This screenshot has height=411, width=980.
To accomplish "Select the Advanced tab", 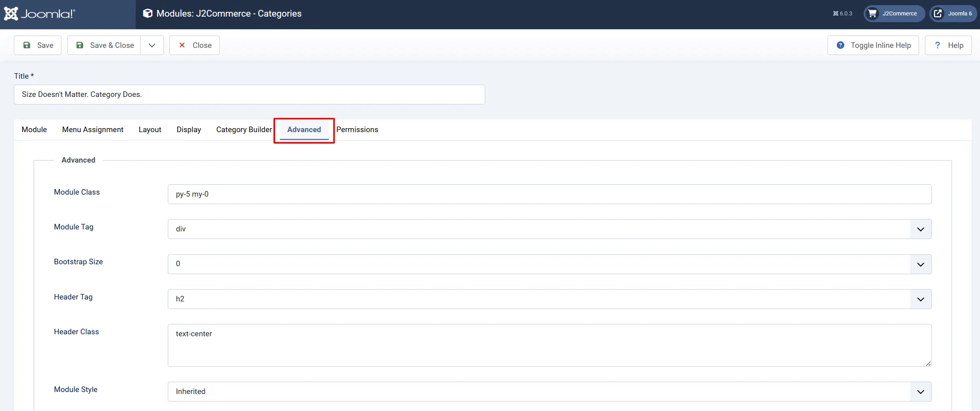I will coord(304,130).
